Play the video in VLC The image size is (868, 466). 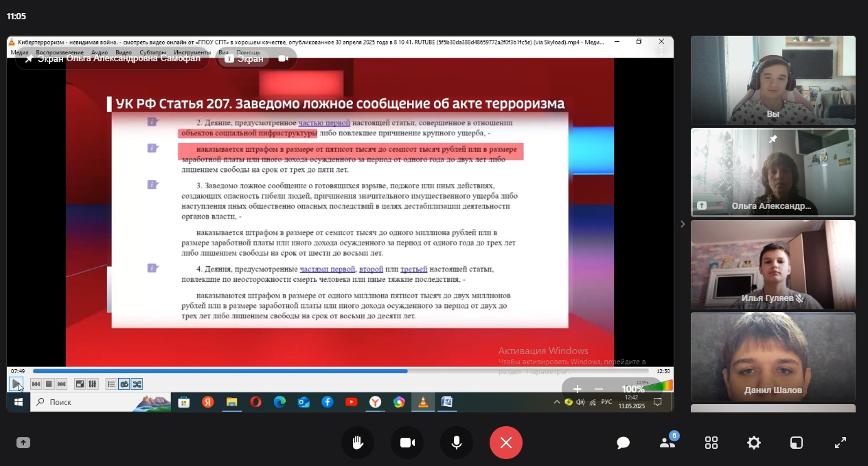16,384
